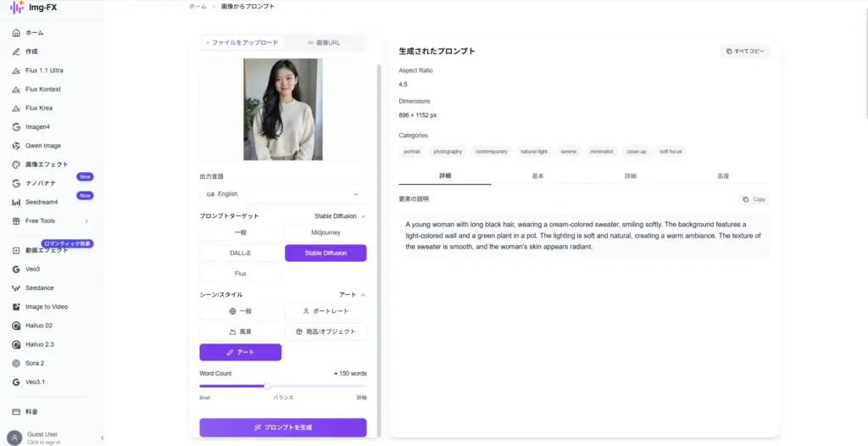
Task: Select the Portrait scene style option
Action: [325, 311]
